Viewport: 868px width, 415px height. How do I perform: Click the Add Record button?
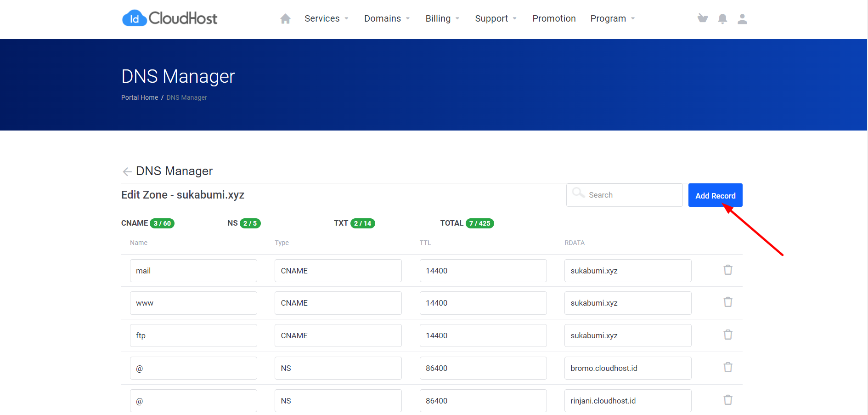pyautogui.click(x=715, y=195)
